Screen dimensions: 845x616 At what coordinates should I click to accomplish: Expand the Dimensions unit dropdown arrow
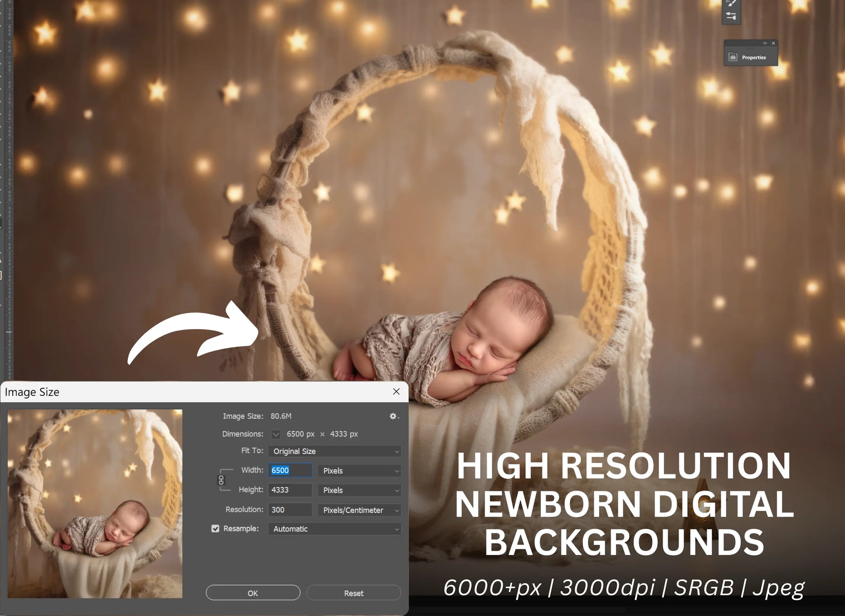276,434
